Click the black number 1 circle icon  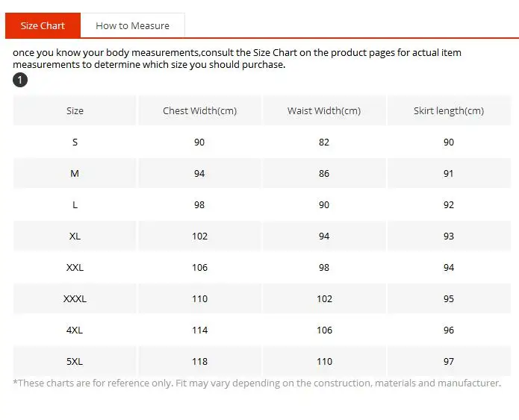coord(20,80)
